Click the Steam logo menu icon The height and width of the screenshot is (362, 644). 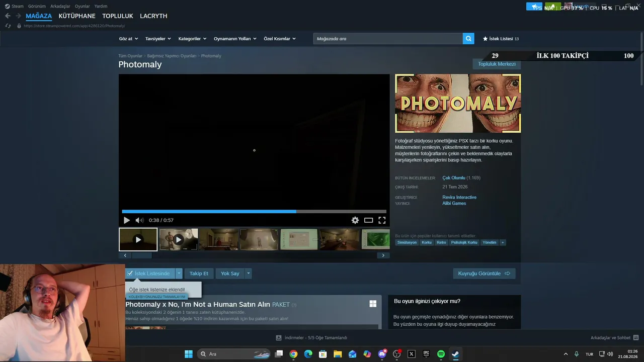click(x=7, y=6)
